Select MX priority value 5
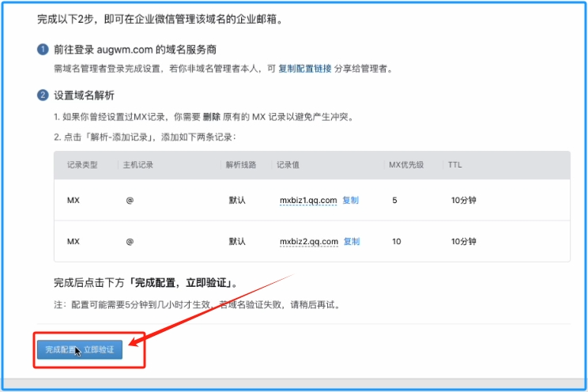588x392 pixels. (x=394, y=200)
